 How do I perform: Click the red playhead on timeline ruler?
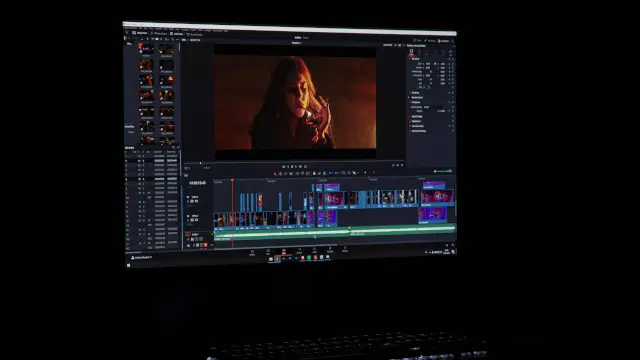pos(232,180)
